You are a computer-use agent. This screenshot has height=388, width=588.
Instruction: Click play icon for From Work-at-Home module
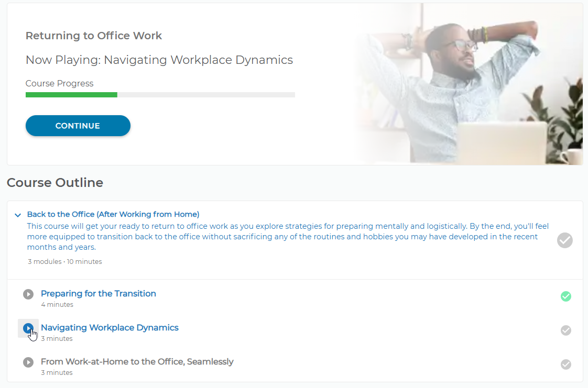(x=28, y=362)
